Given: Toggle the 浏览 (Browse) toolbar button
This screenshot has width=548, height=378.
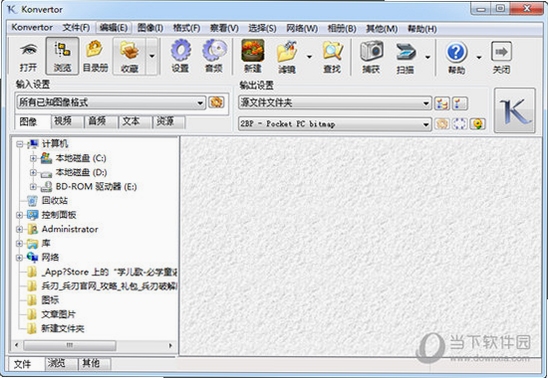Looking at the screenshot, I should 62,56.
